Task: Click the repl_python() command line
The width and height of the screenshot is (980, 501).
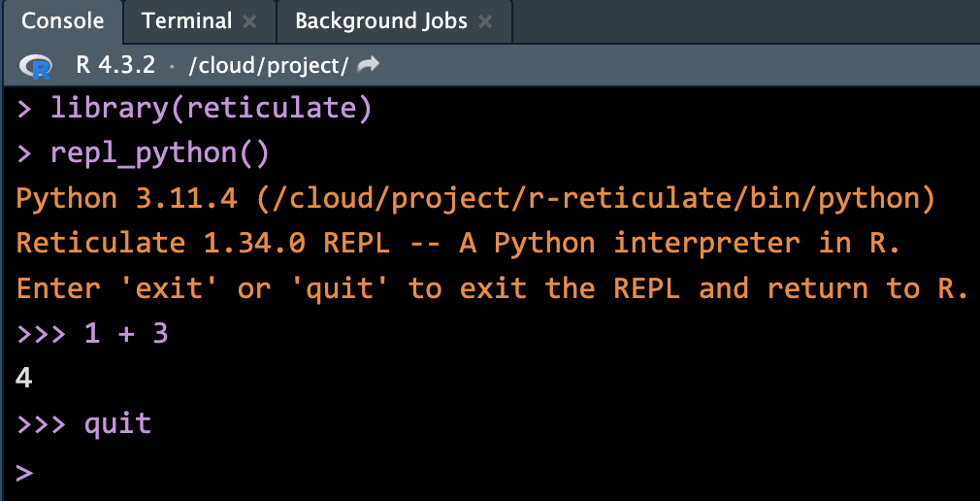Action: tap(159, 153)
